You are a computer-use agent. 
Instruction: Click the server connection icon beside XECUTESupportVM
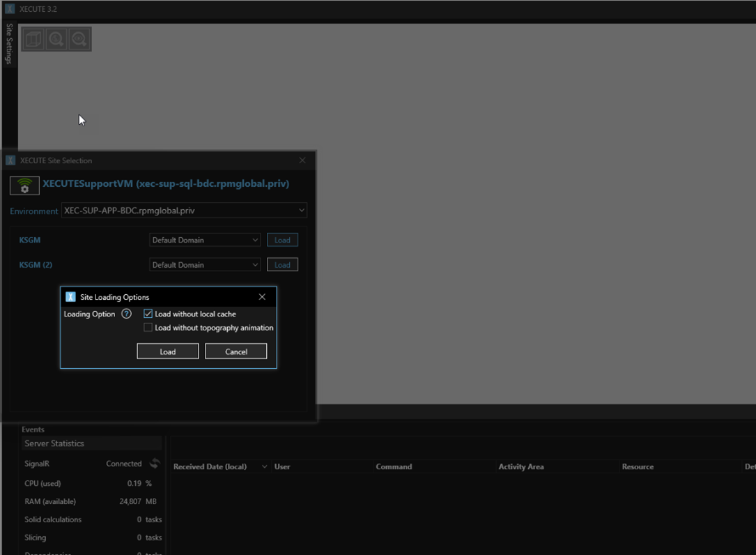24,185
